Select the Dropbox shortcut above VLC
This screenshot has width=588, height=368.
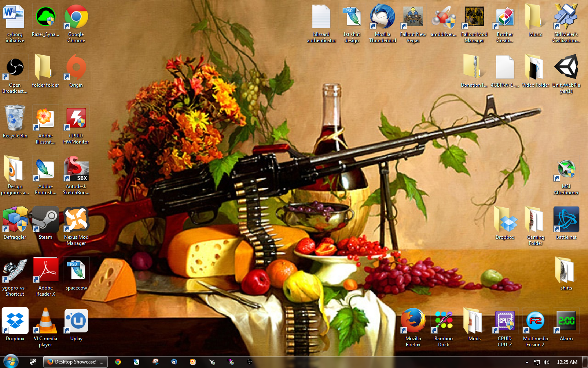[15, 325]
